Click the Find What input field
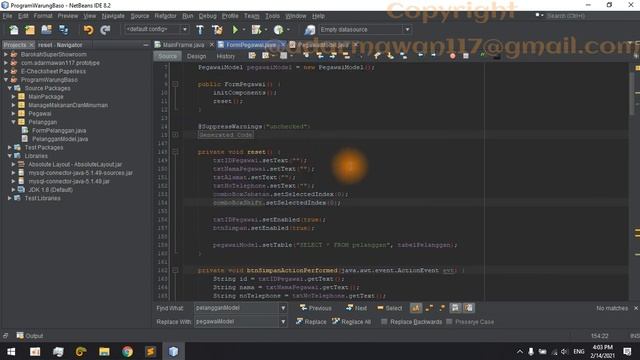Image resolution: width=640 pixels, height=360 pixels. coord(236,308)
